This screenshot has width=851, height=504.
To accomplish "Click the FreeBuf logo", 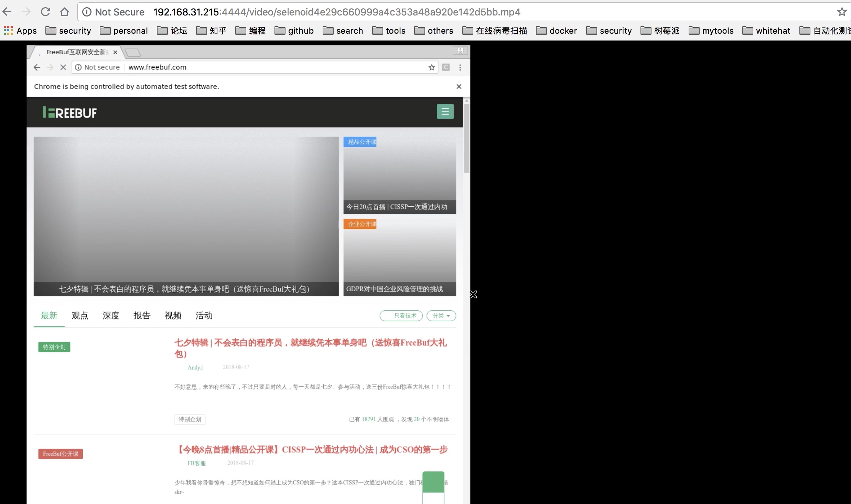I will pyautogui.click(x=70, y=112).
